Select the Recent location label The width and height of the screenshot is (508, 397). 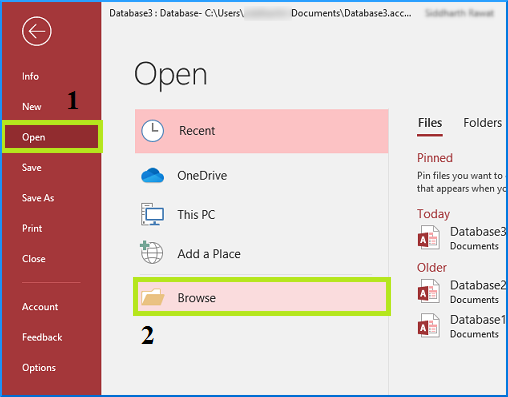(197, 131)
